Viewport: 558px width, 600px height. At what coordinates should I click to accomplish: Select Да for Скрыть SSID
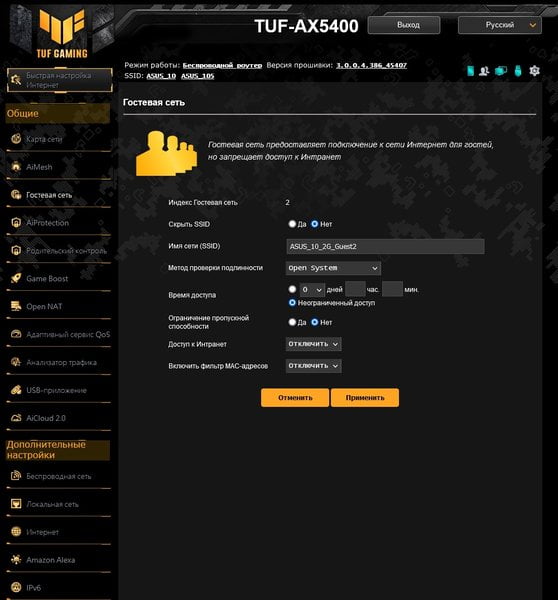coord(292,224)
